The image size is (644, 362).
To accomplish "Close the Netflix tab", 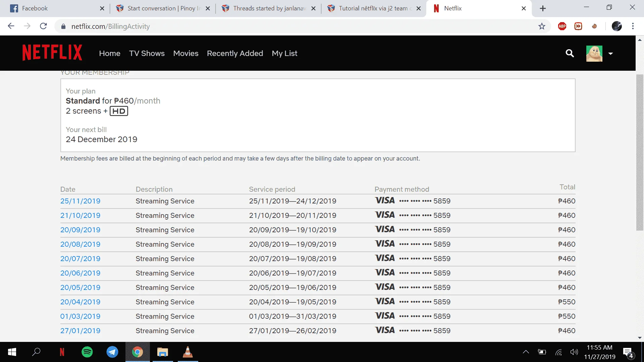I will (x=524, y=8).
